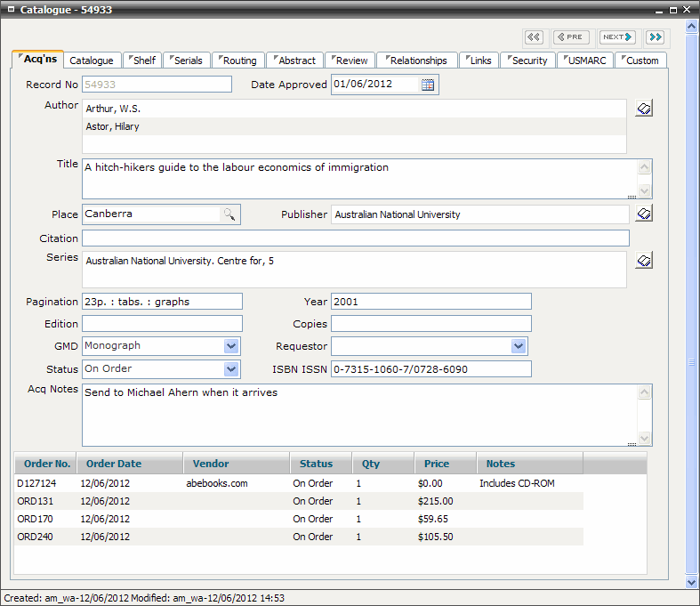The image size is (700, 606).
Task: Advance to next record with NEXT button
Action: click(617, 37)
